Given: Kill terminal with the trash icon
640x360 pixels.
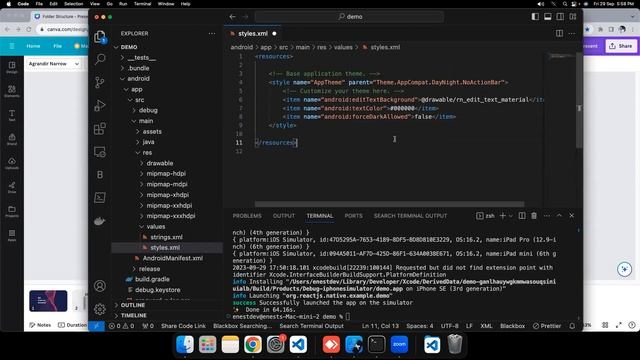Looking at the screenshot, I should tap(534, 216).
